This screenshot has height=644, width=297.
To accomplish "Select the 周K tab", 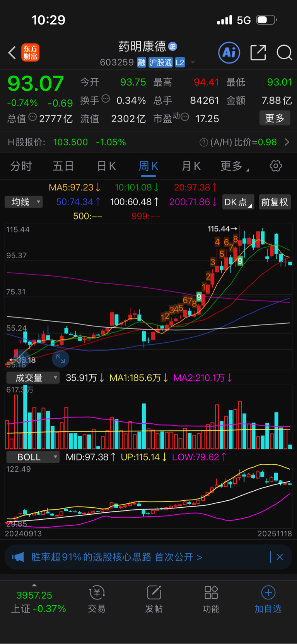I will (148, 167).
